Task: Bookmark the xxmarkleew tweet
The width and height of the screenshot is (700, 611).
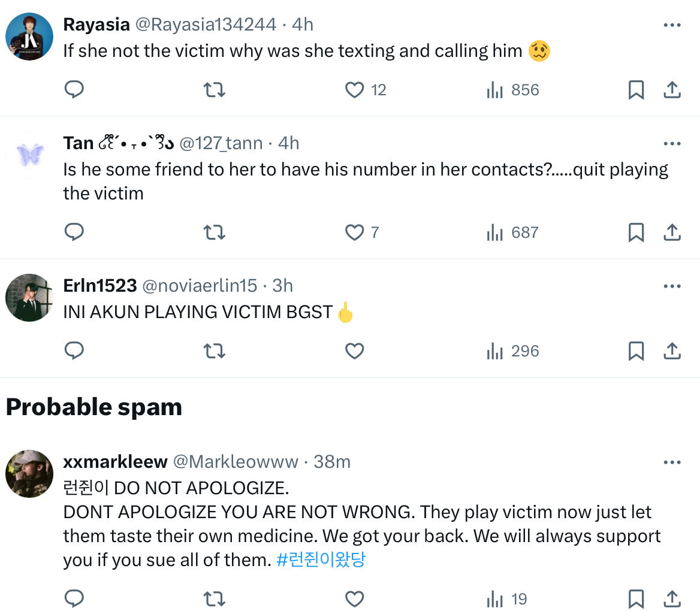Action: click(636, 599)
